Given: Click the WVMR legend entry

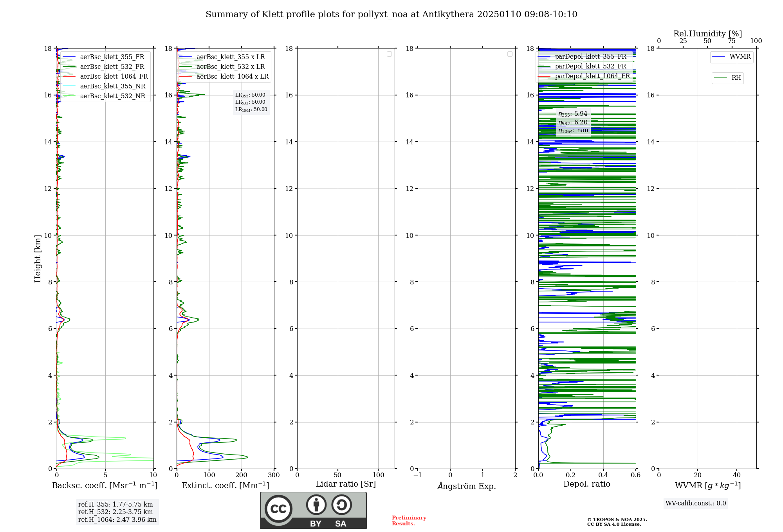Looking at the screenshot, I should click(x=732, y=57).
